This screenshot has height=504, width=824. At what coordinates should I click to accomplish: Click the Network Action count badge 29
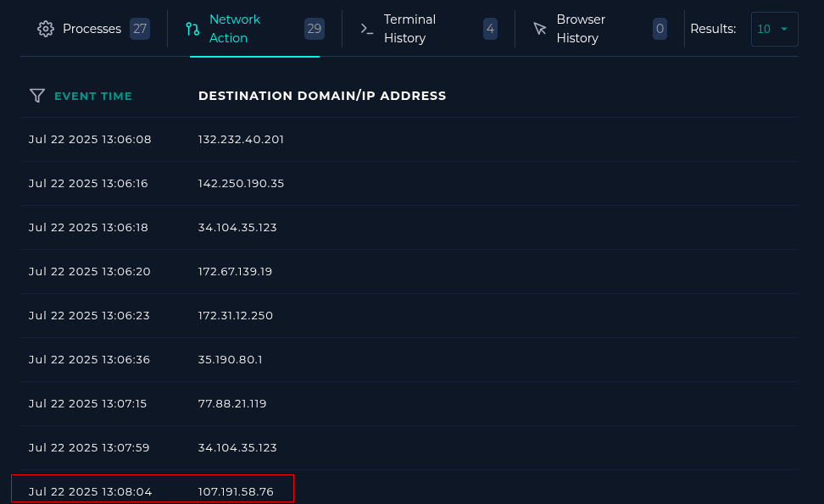(x=315, y=29)
